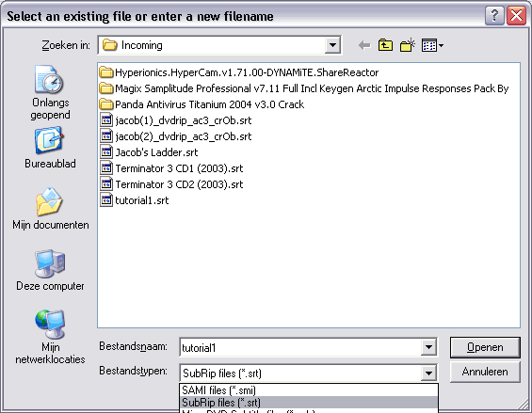Expand the Zoeken in folder dropdown

(x=332, y=45)
